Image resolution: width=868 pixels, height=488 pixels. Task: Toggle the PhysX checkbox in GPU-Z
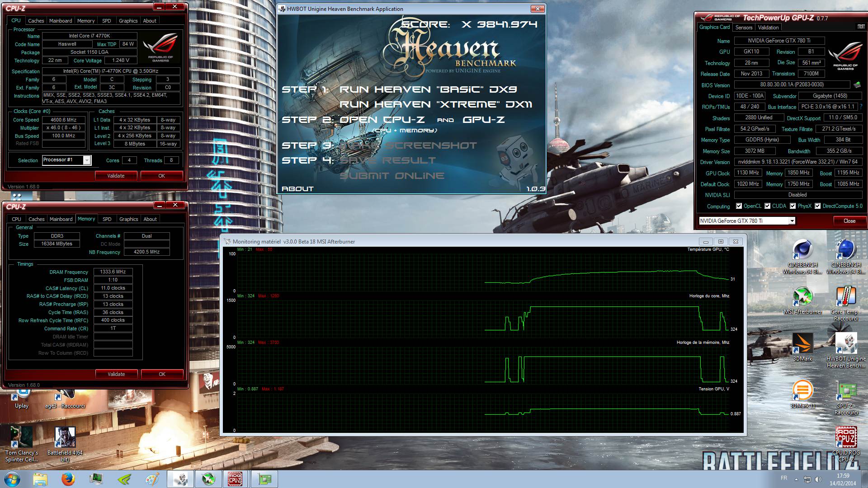793,206
